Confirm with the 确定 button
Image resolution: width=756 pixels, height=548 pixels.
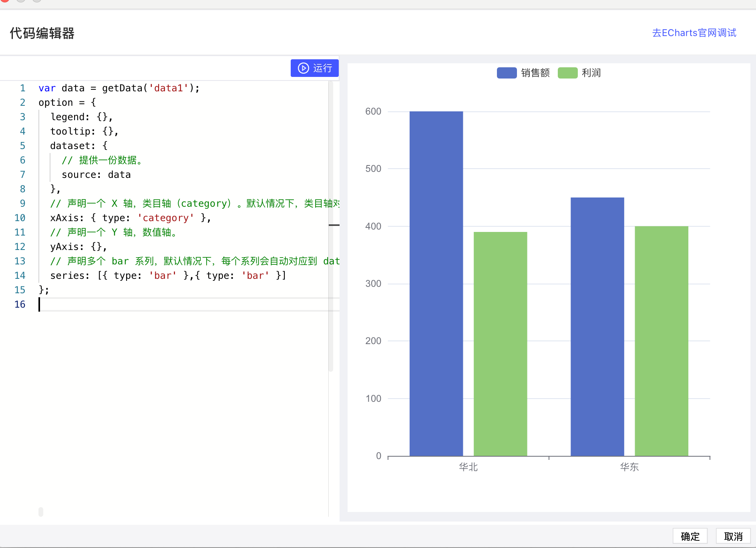coord(690,536)
